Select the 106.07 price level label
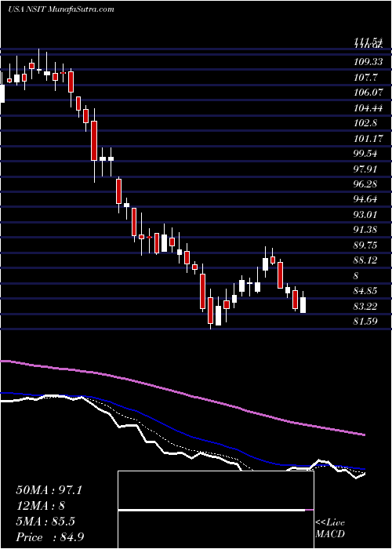 click(x=368, y=93)
